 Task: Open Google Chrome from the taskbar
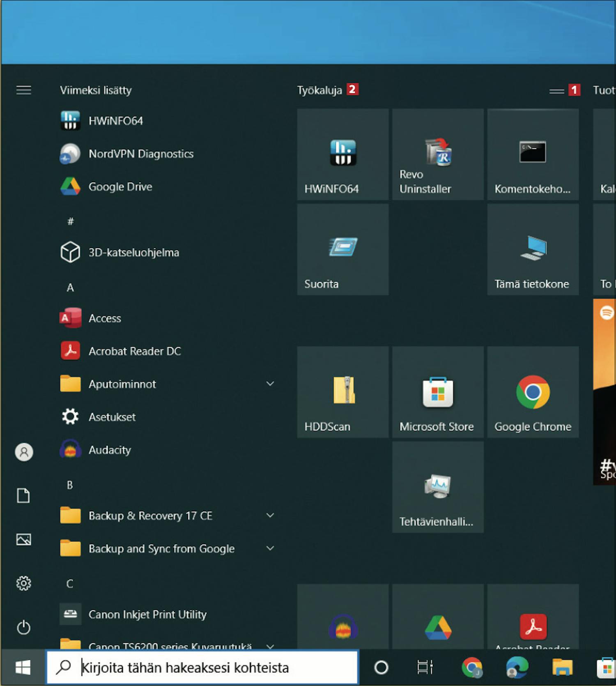click(472, 668)
